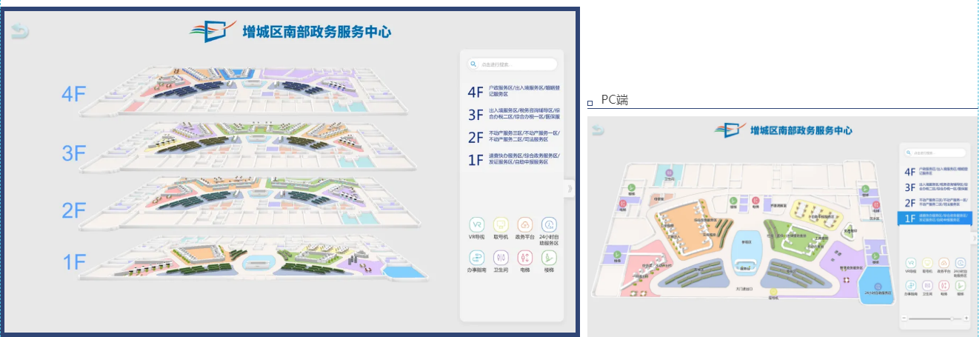The width and height of the screenshot is (980, 337).
Task: Click the back arrow in the left view
Action: [x=21, y=31]
